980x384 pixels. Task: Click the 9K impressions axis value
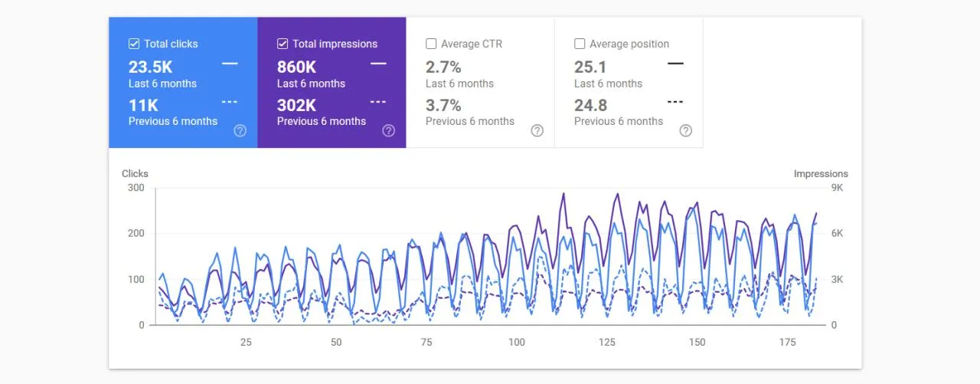837,188
